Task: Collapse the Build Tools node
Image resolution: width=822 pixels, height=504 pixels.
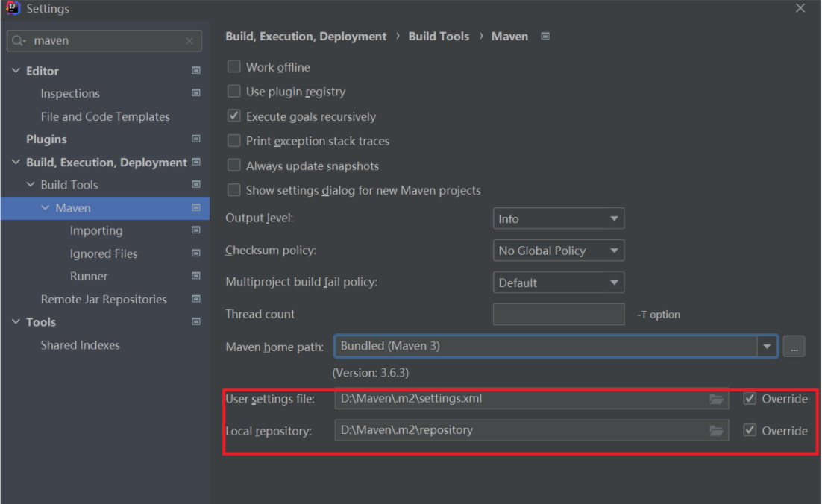Action: pos(31,184)
